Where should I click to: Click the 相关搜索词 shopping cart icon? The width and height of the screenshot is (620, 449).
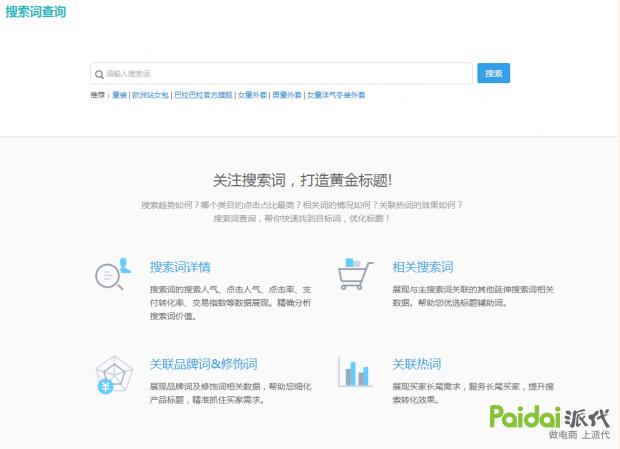355,274
